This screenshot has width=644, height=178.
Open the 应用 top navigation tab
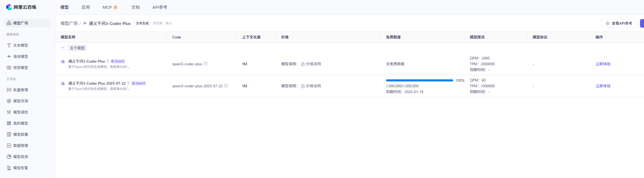[x=86, y=7]
